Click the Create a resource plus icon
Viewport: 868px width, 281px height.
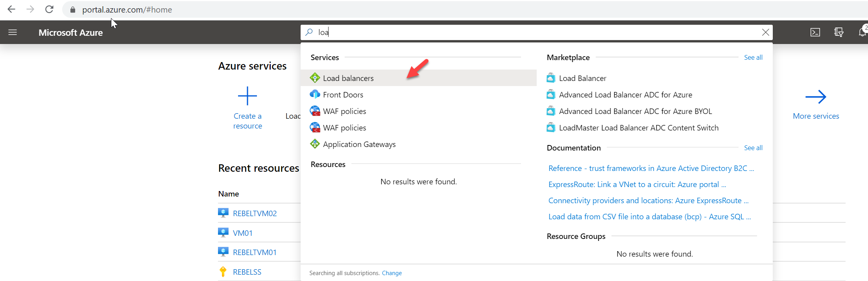coord(247,96)
